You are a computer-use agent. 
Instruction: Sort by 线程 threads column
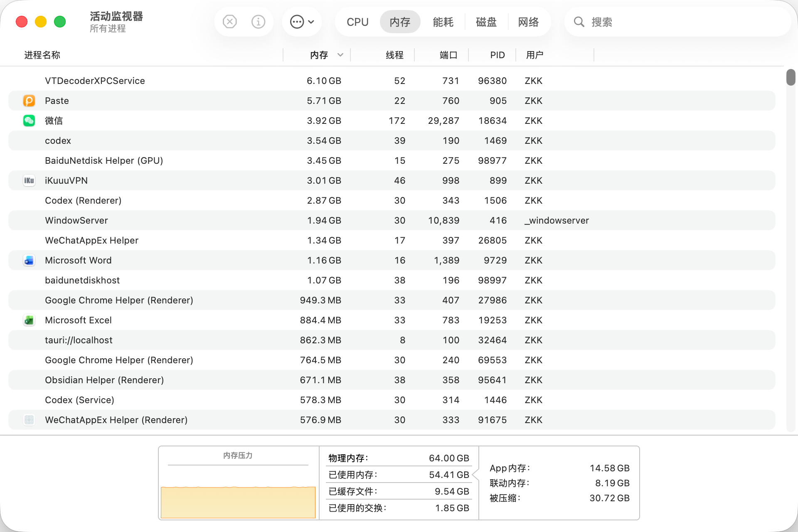click(x=394, y=55)
